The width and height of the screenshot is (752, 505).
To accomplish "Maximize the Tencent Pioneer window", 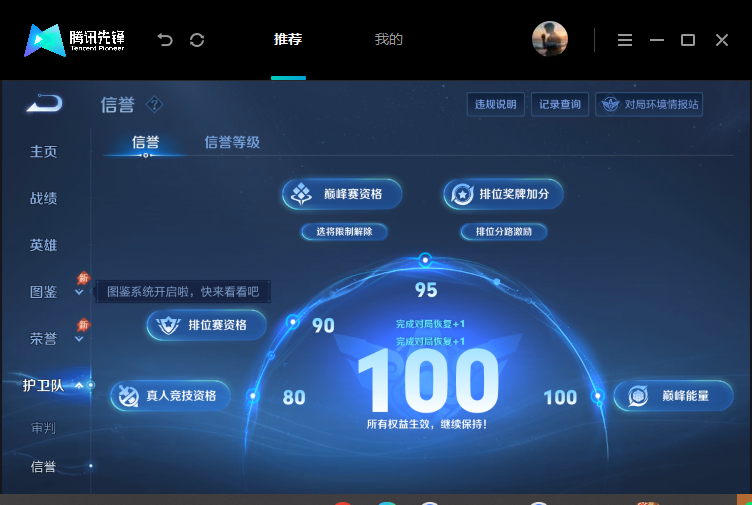I will point(688,40).
